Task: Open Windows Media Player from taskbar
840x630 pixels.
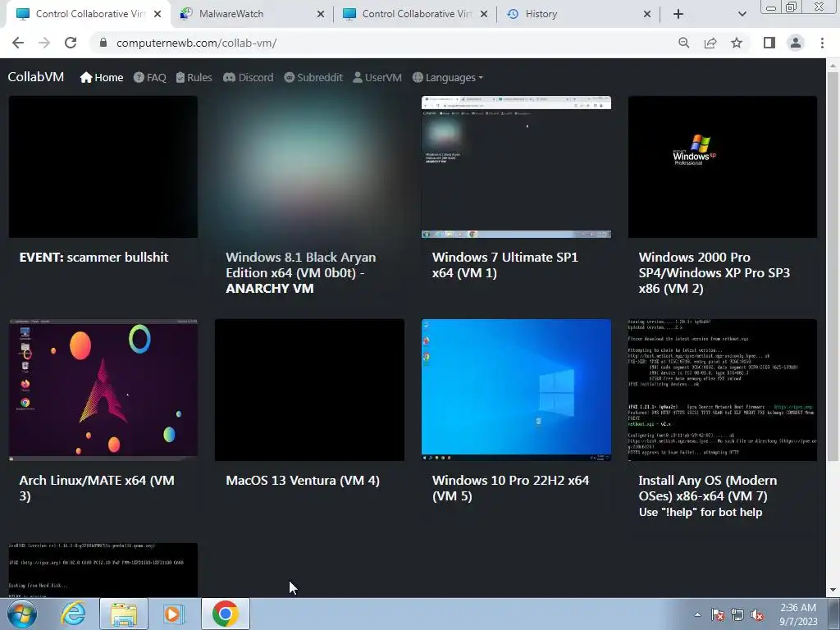Action: [x=174, y=614]
